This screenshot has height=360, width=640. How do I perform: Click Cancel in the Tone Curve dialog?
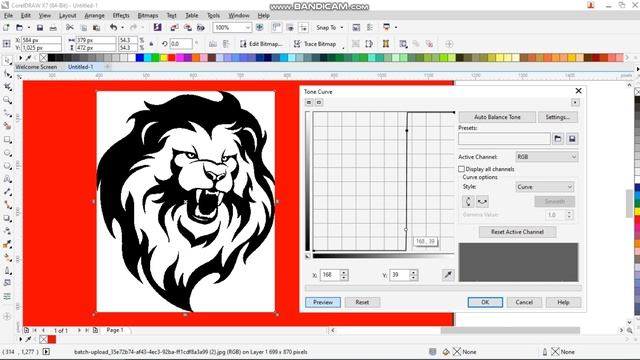(524, 302)
